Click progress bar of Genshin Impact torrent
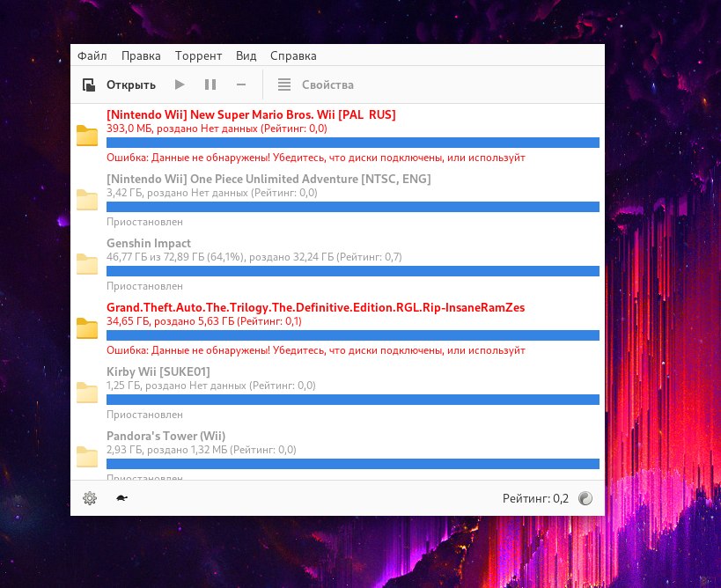The image size is (721, 588). (x=353, y=271)
